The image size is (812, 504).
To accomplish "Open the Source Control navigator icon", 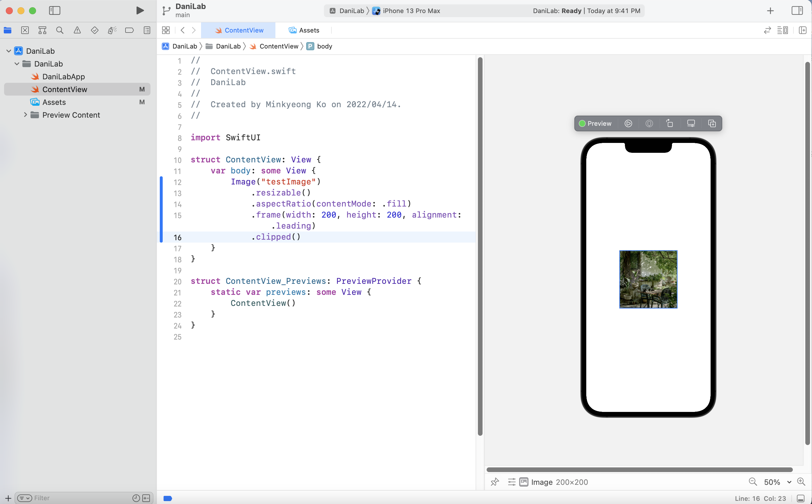I will (x=25, y=30).
